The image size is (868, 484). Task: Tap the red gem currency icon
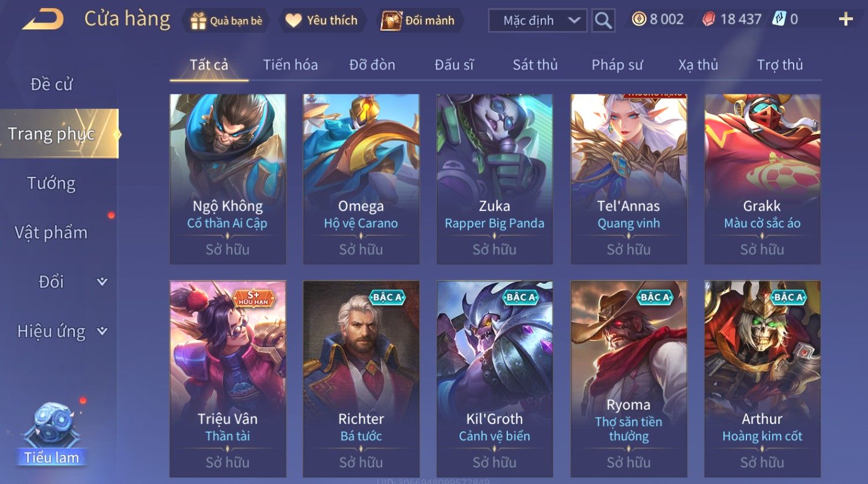pos(709,20)
